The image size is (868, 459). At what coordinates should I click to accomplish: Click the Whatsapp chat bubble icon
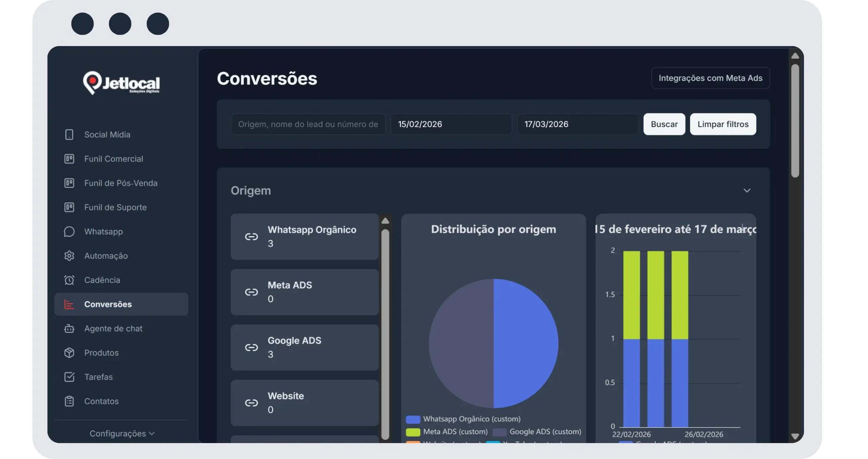coord(69,232)
